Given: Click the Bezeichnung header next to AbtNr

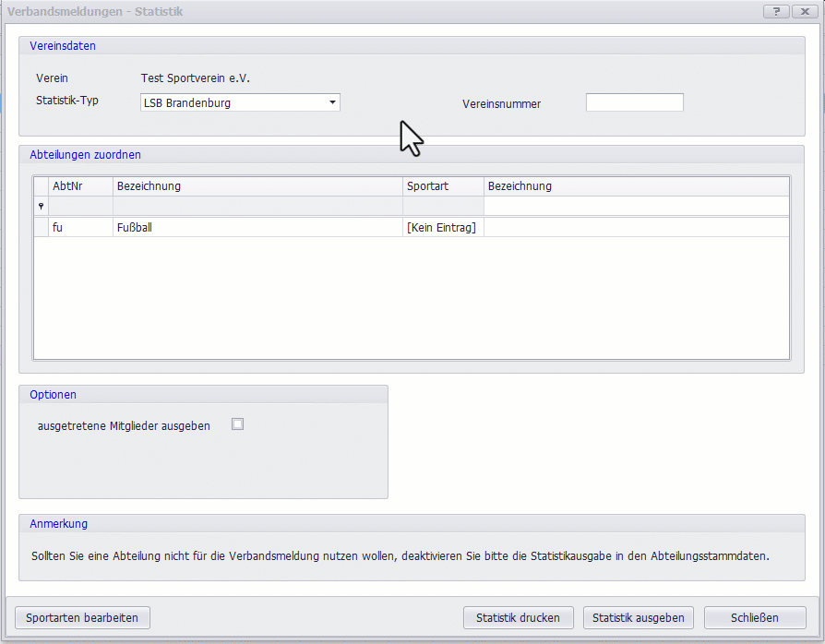Looking at the screenshot, I should (x=257, y=186).
